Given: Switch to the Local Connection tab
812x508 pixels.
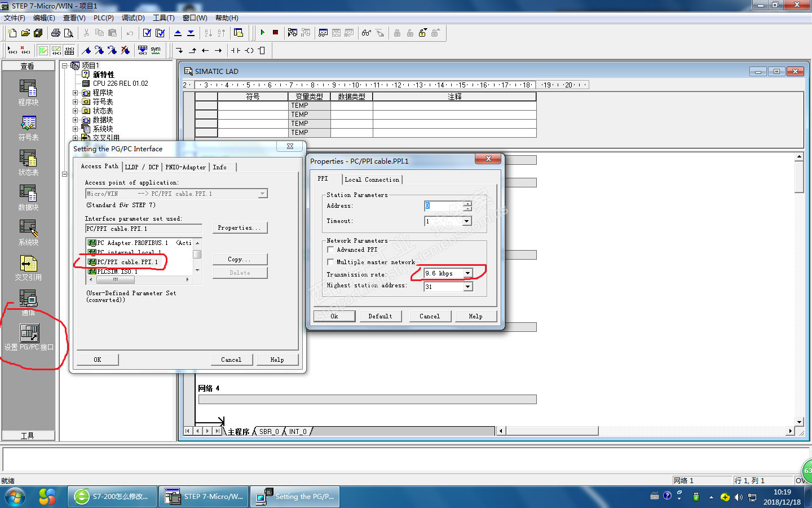Looking at the screenshot, I should click(372, 179).
